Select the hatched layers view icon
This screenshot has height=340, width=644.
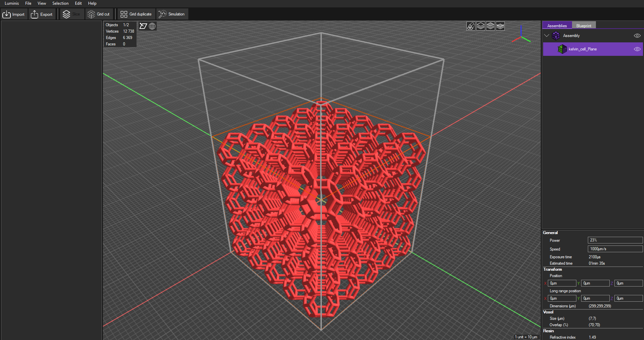pos(490,26)
